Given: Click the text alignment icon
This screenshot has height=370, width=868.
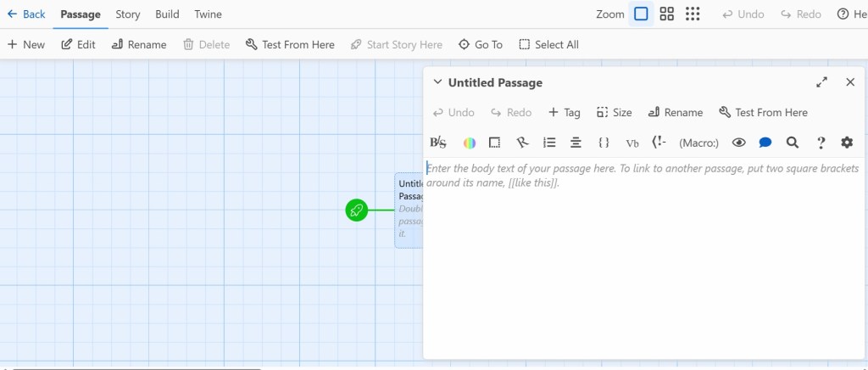Looking at the screenshot, I should [x=576, y=143].
